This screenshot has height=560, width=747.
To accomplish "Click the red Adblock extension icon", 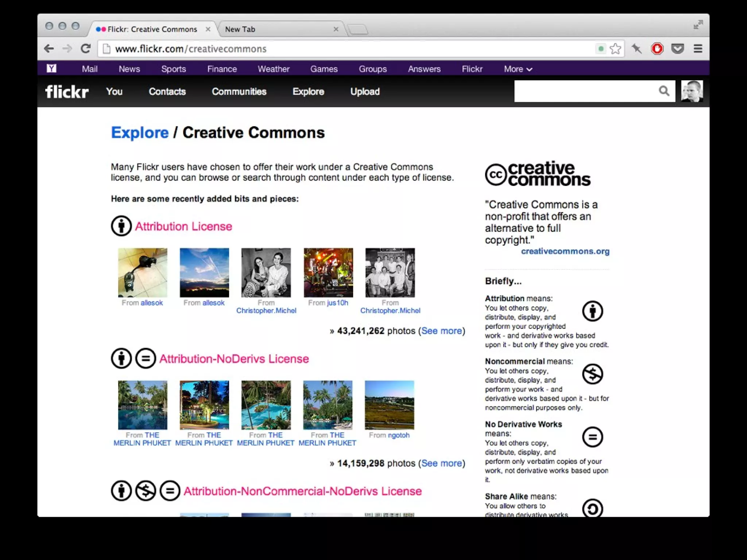I will pyautogui.click(x=657, y=48).
